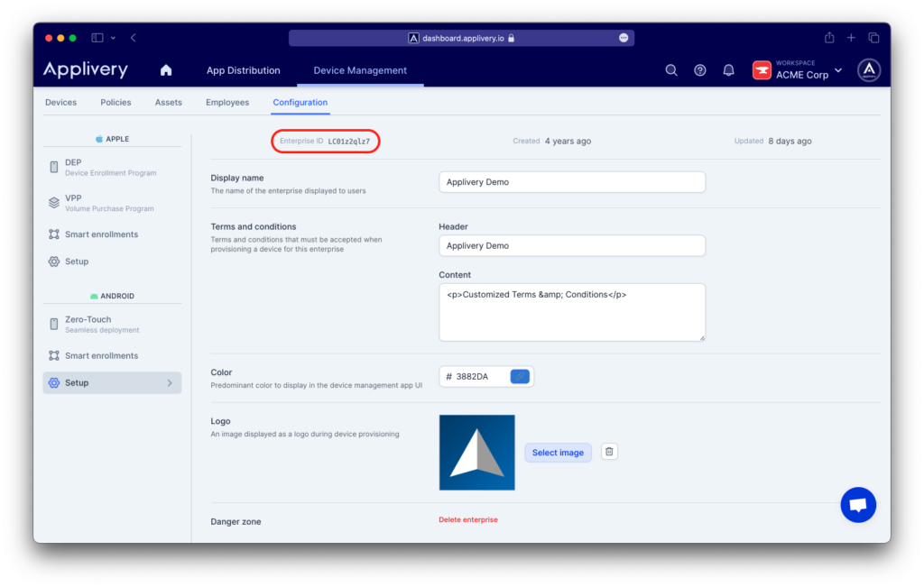
Task: Expand the ACME Corp workspace dropdown
Action: (838, 70)
